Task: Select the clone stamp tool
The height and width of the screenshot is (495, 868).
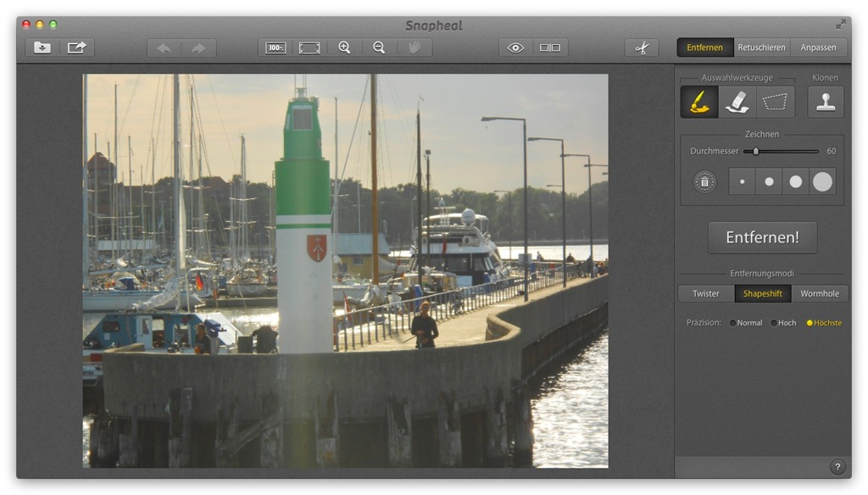Action: click(825, 102)
